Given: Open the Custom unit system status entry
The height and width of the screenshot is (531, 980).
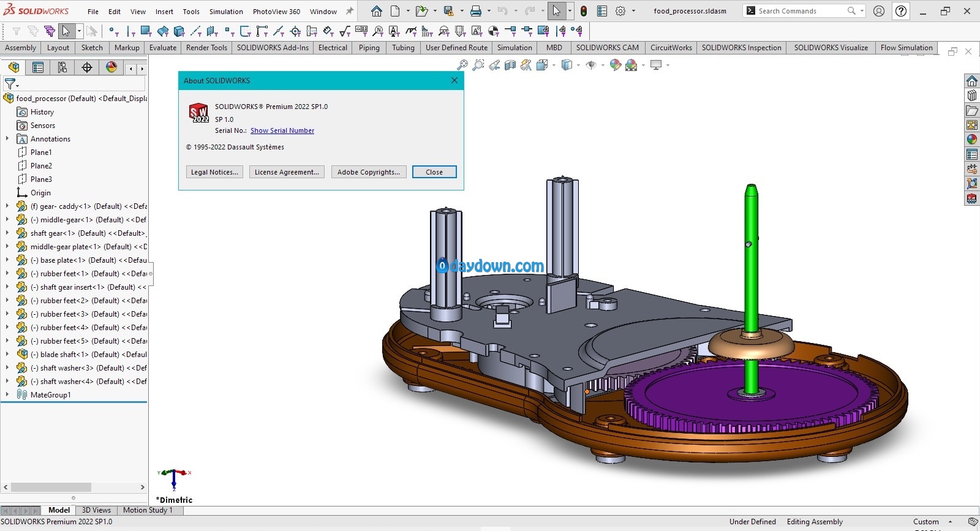Looking at the screenshot, I should pyautogui.click(x=932, y=522).
